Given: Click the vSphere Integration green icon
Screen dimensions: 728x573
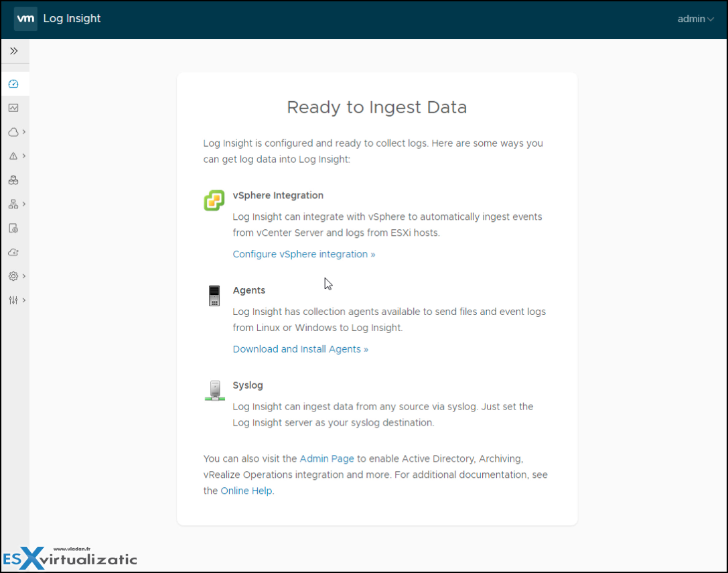Looking at the screenshot, I should [214, 200].
